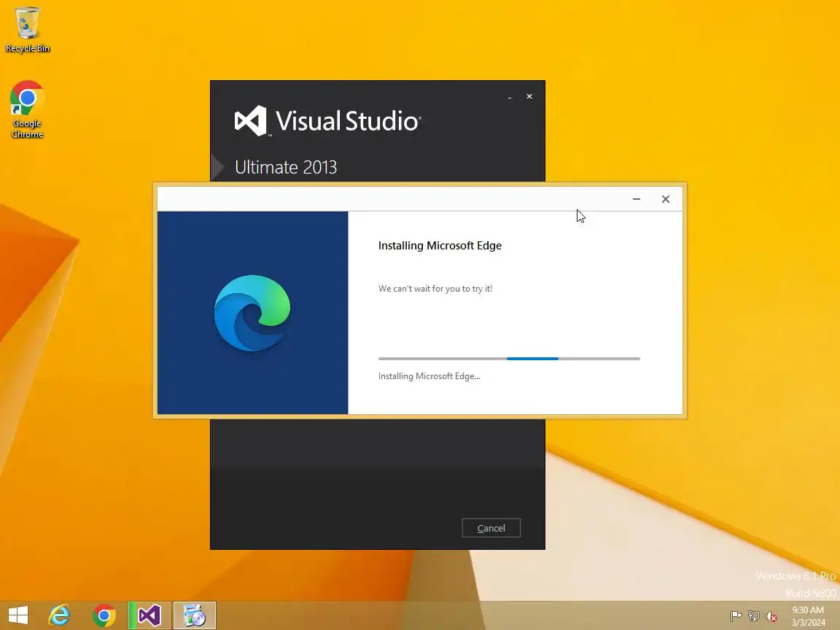Cancel the Visual Studio installation
The height and width of the screenshot is (630, 840).
(x=491, y=528)
